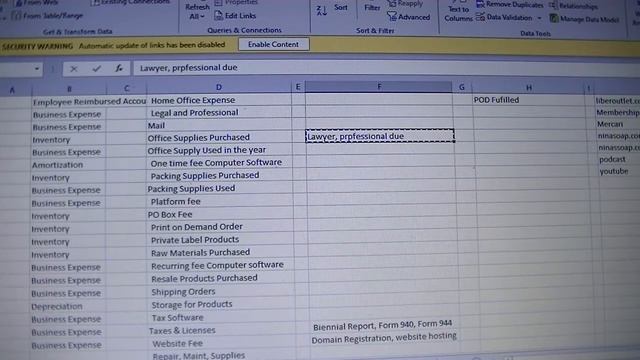
Task: Click the cell 'PO Box Fee'
Action: click(x=170, y=214)
